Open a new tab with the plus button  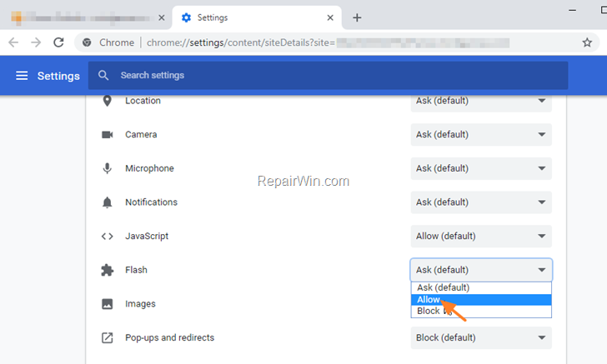(357, 17)
